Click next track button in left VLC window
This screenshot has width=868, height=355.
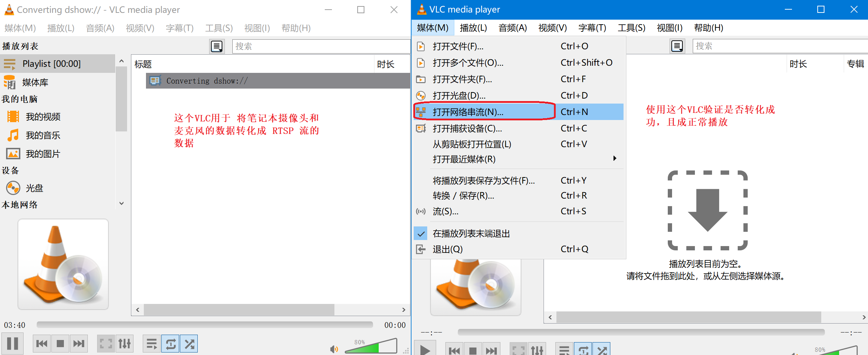pos(79,344)
